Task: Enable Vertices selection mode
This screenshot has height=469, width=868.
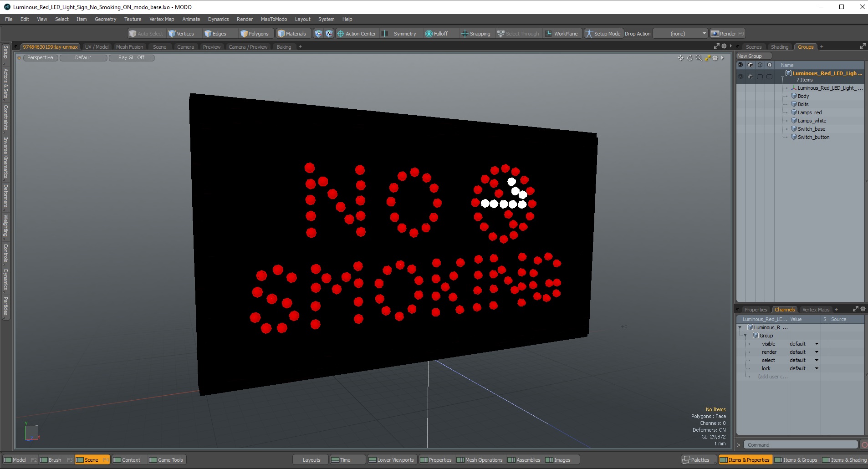Action: [182, 34]
